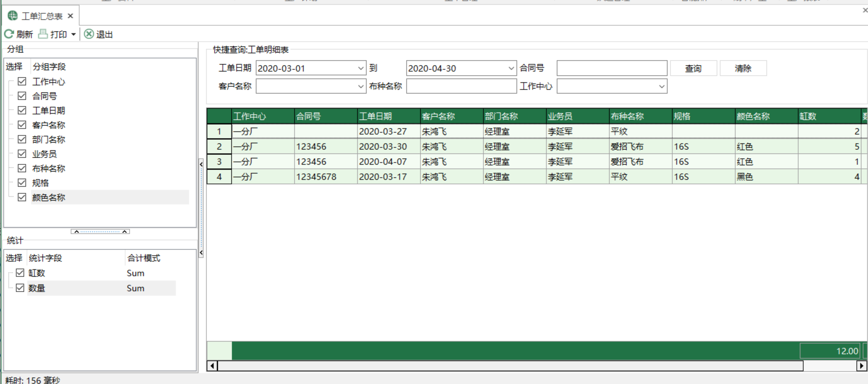Click the 布种名称 input field
The width and height of the screenshot is (868, 384).
click(x=461, y=86)
